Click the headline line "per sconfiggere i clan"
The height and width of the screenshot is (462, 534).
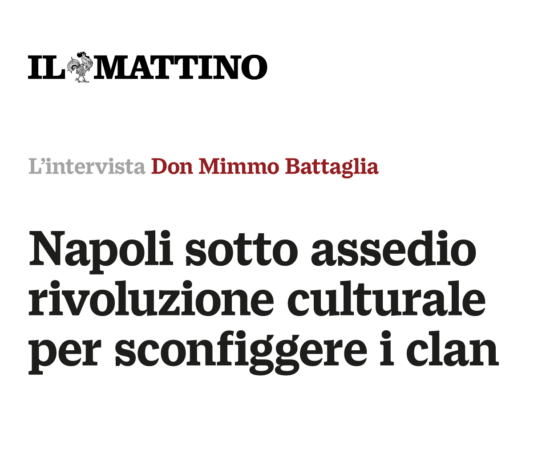click(x=264, y=352)
